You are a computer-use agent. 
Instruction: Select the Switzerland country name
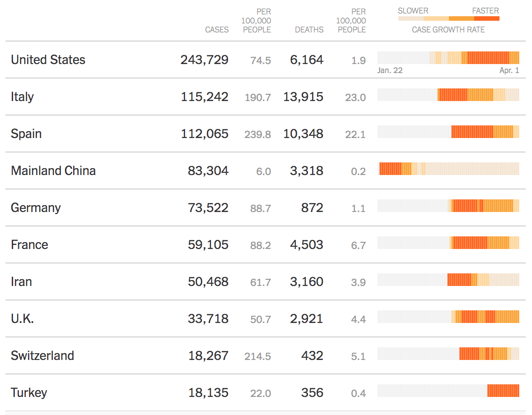click(x=42, y=355)
